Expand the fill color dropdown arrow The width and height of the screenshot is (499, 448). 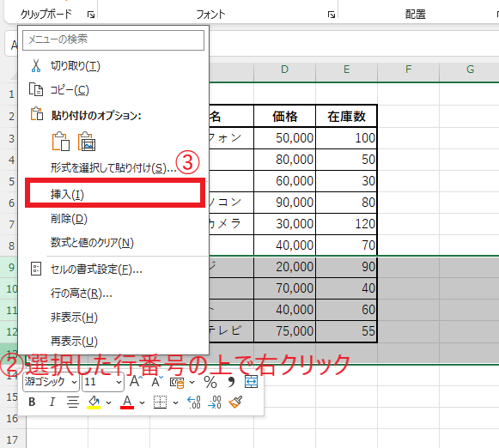pos(109,403)
